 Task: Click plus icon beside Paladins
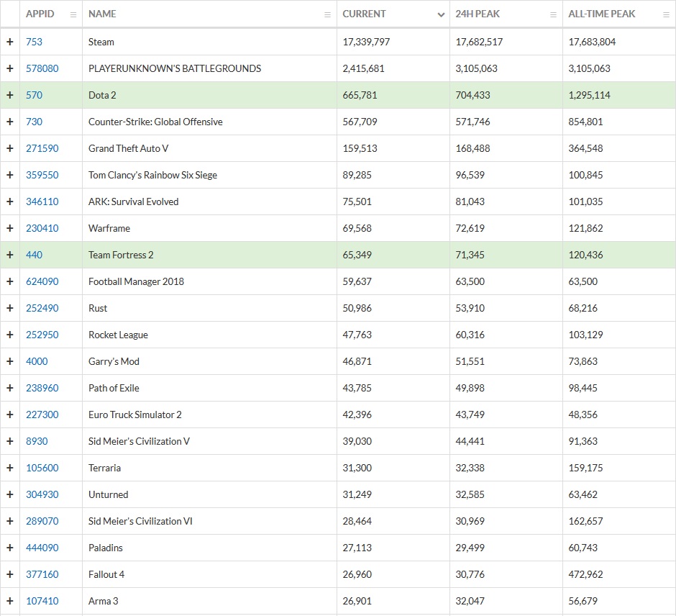(10, 548)
